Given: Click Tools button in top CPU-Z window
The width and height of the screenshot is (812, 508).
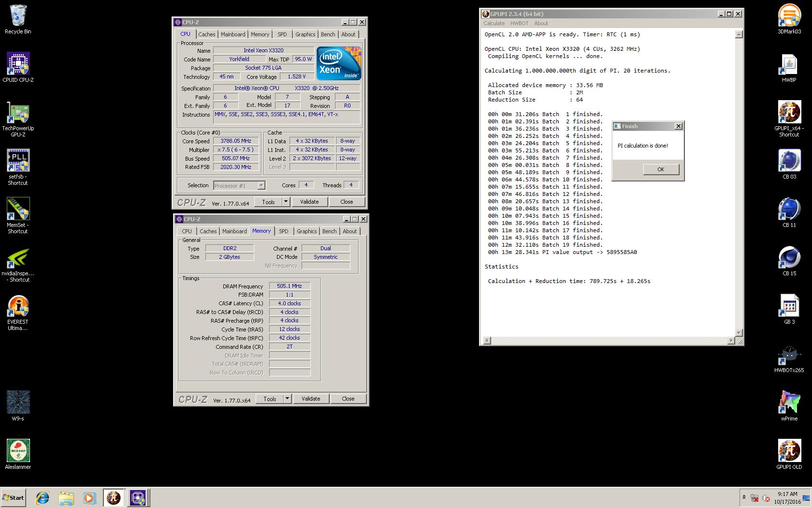Looking at the screenshot, I should click(269, 202).
